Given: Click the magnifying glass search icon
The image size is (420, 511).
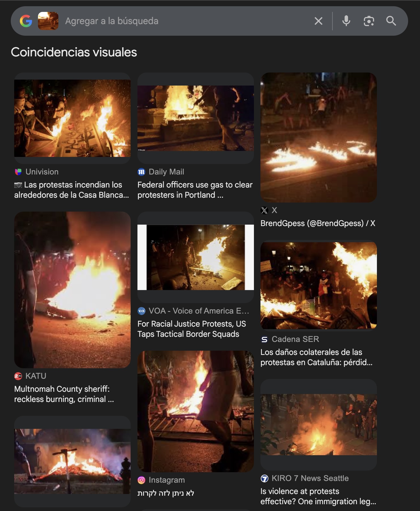Looking at the screenshot, I should 391,21.
